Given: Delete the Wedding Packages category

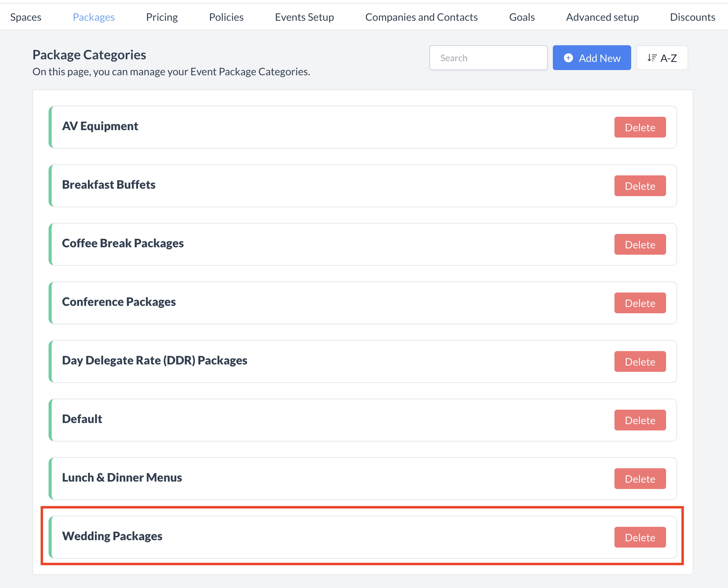Looking at the screenshot, I should (640, 537).
